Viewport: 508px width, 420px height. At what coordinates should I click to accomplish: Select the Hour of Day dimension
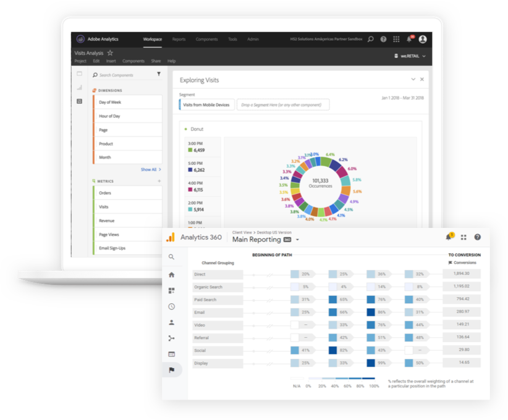click(128, 116)
